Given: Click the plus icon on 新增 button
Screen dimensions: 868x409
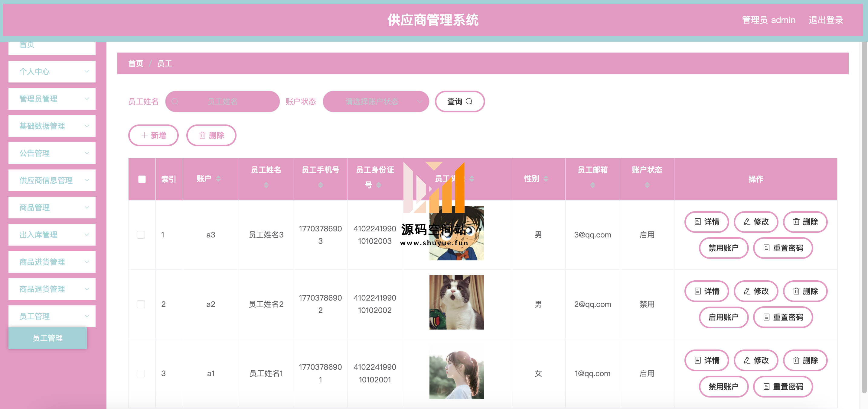Looking at the screenshot, I should (144, 135).
